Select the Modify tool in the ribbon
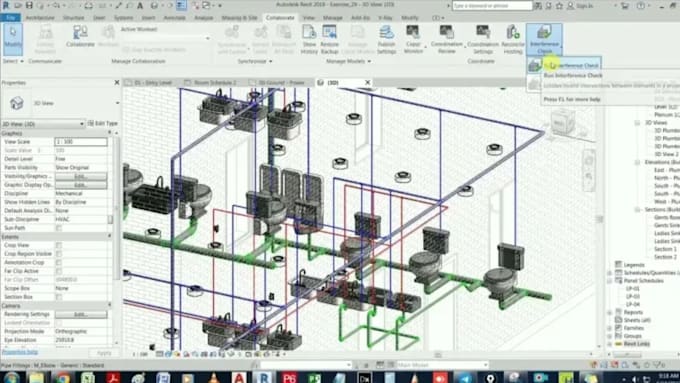 [13, 39]
